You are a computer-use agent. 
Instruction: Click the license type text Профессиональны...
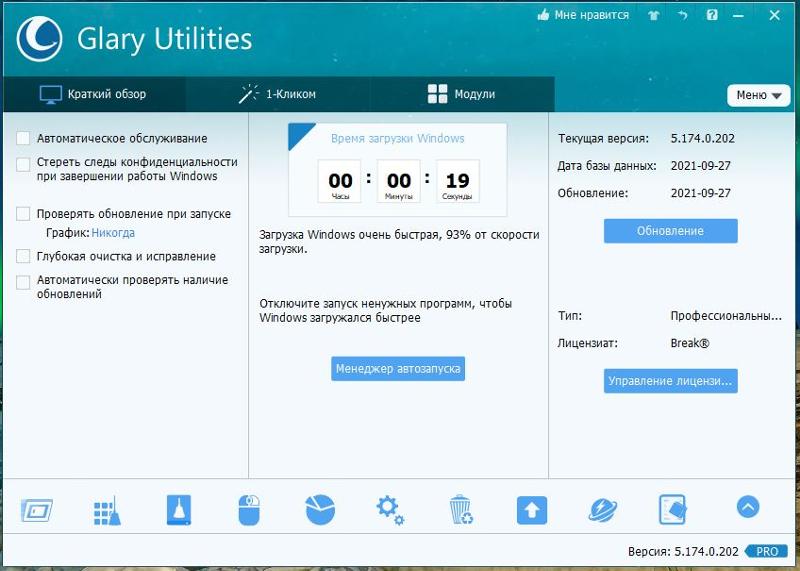(x=726, y=316)
